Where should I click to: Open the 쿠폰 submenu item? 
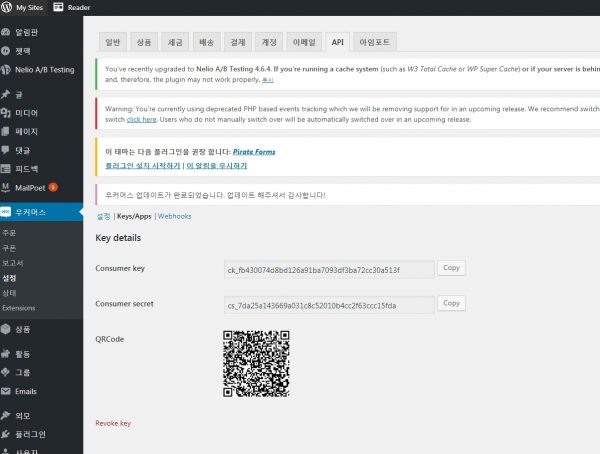click(x=9, y=248)
